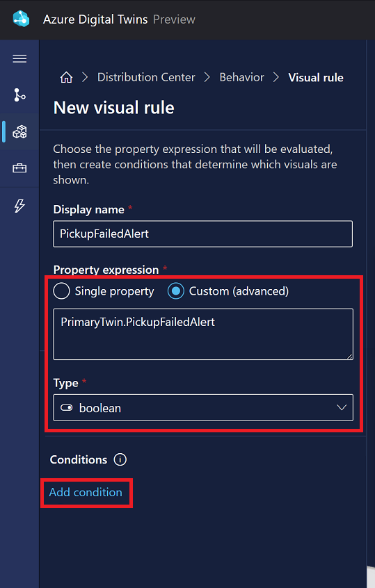
Task: Click the Conditions info icon
Action: tap(120, 459)
